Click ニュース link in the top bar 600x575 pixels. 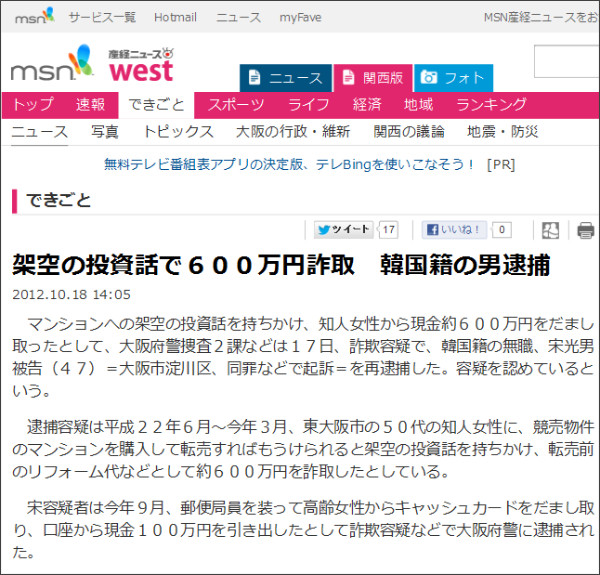[x=238, y=17]
